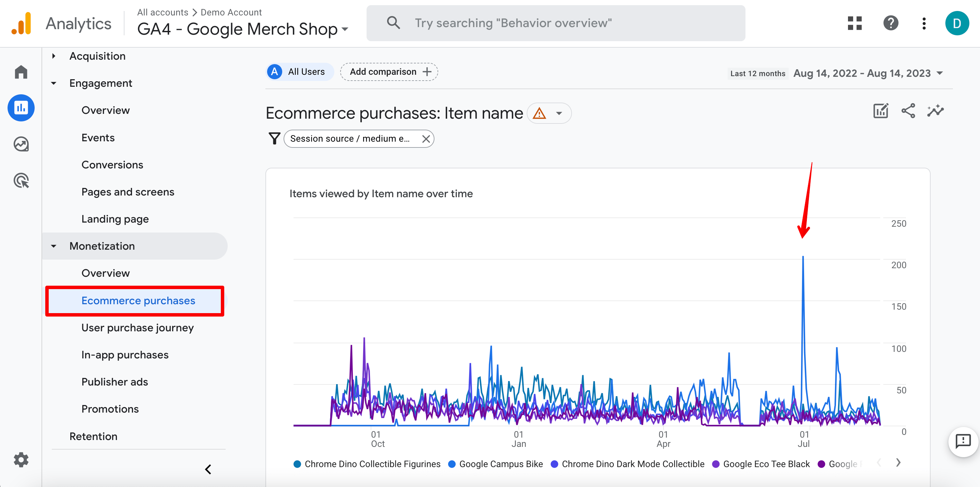Click the chart title Items viewed by Item name

coord(381,194)
